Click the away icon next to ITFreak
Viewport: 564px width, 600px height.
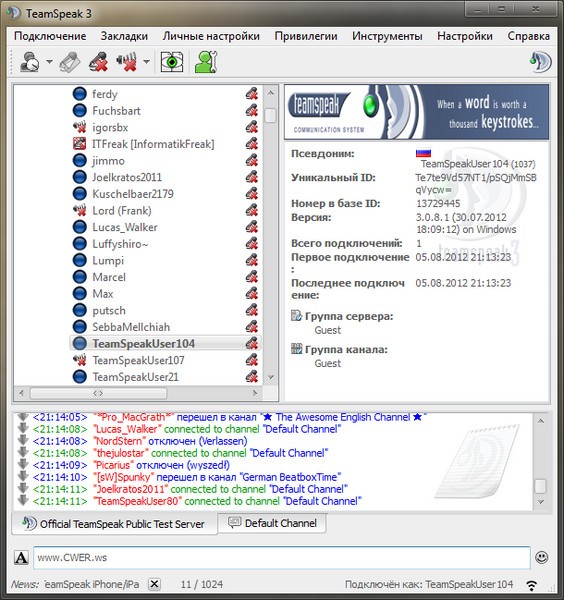pos(80,144)
